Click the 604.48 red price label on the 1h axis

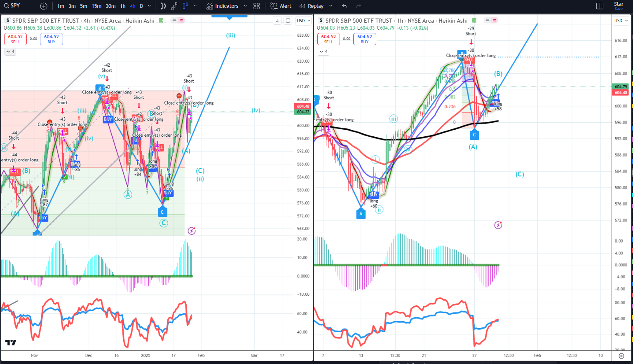click(621, 93)
